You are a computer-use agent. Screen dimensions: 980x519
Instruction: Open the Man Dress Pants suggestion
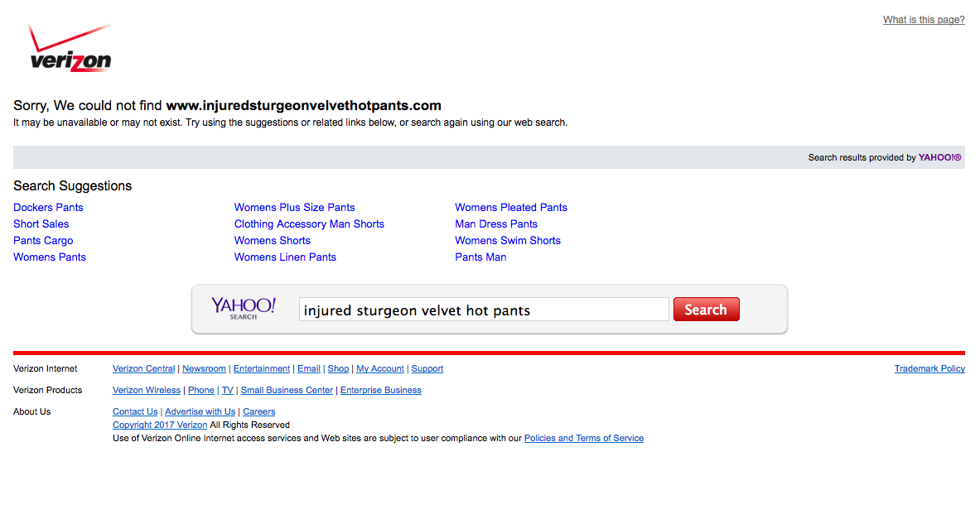click(496, 224)
